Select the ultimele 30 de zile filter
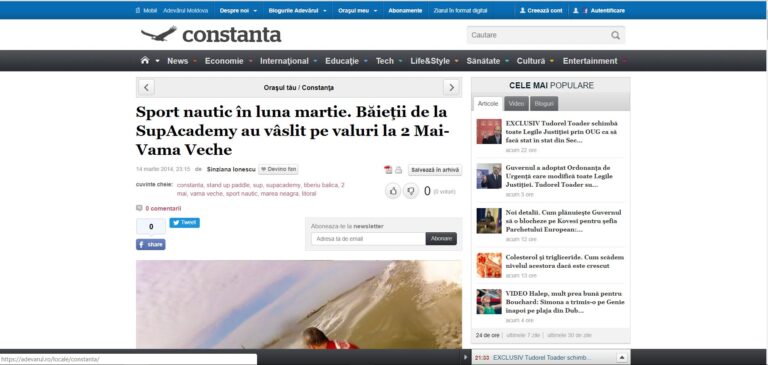The height and width of the screenshot is (365, 768). pyautogui.click(x=569, y=335)
